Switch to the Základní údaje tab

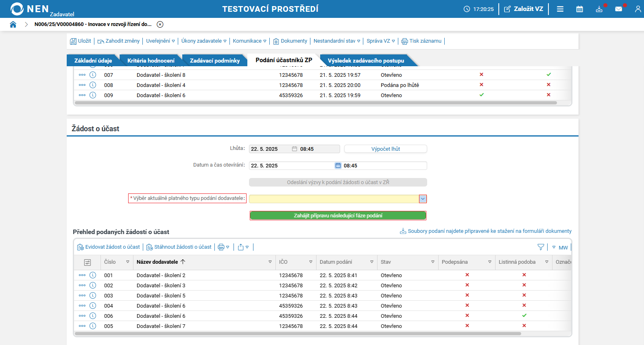point(93,61)
